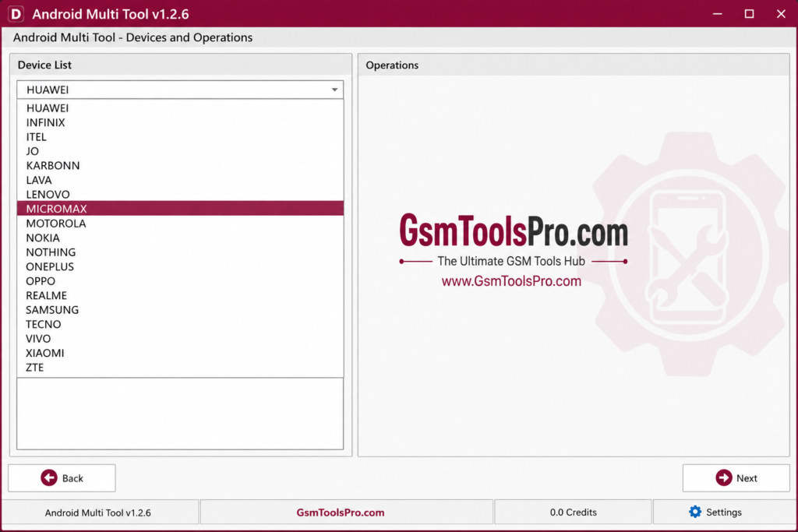Click the HUAWEI combo box field
This screenshot has height=532, width=798.
[180, 90]
